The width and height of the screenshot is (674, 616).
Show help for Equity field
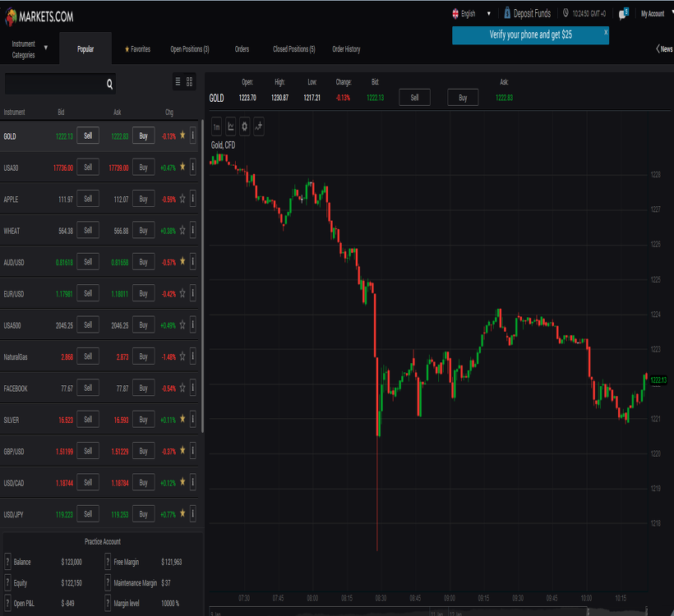coord(7,582)
